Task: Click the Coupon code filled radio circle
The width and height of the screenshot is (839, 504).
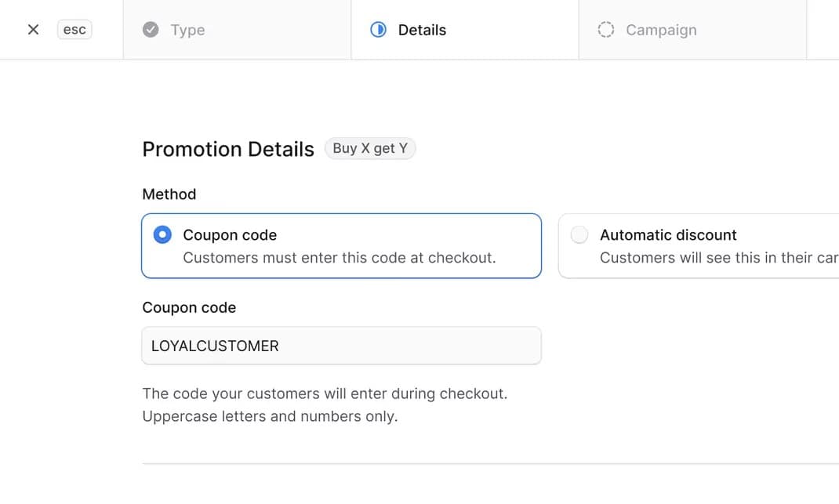Action: pos(162,234)
